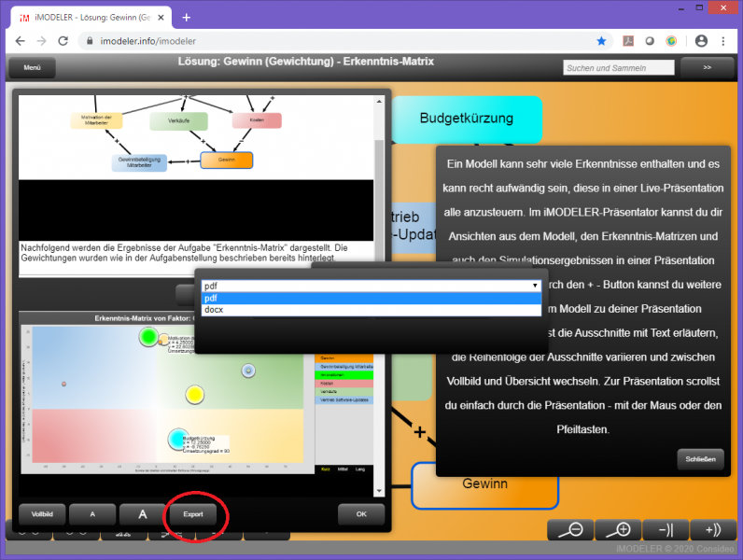Go back with browser back arrow
The width and height of the screenshot is (743, 560).
click(x=20, y=41)
